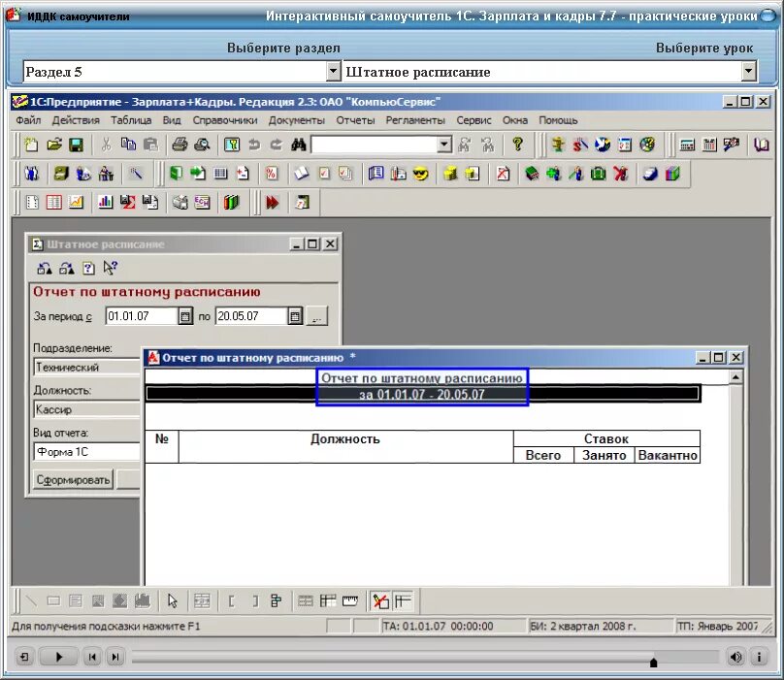Click the arrow pointer tool in bottom toolbar
The image size is (784, 680).
[x=173, y=600]
